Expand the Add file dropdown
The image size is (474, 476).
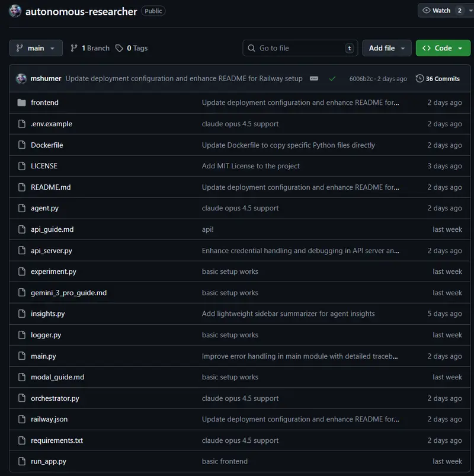point(387,48)
